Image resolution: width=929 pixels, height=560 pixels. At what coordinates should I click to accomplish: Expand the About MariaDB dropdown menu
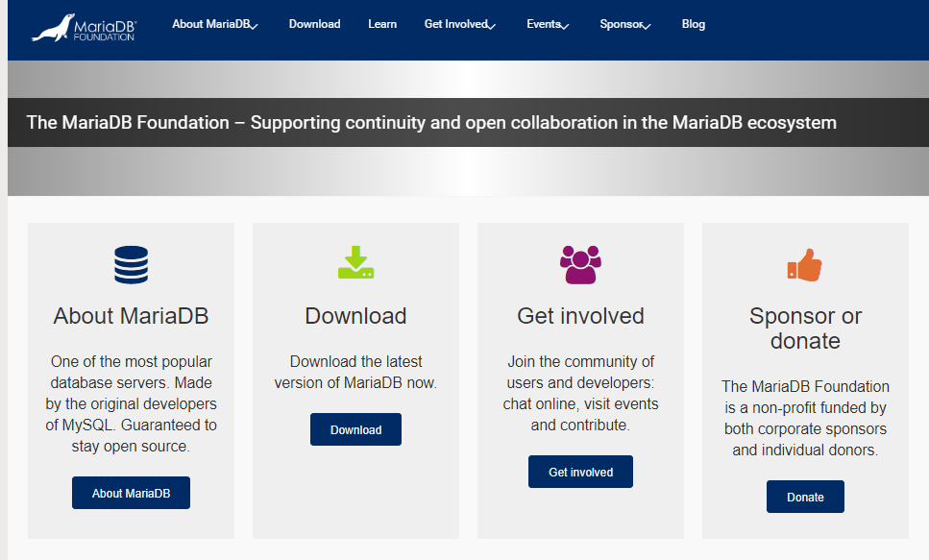[215, 25]
